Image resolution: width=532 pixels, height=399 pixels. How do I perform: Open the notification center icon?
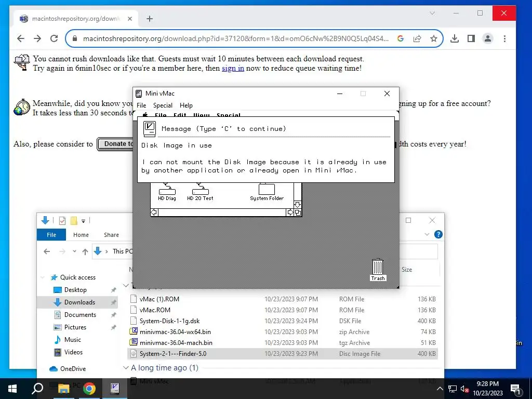[516, 389]
